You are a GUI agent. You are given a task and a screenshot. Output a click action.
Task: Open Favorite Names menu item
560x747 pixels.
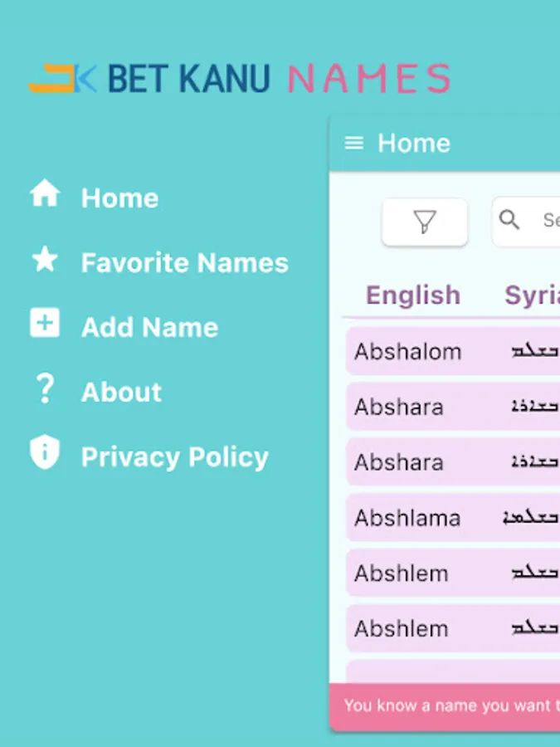(x=184, y=263)
